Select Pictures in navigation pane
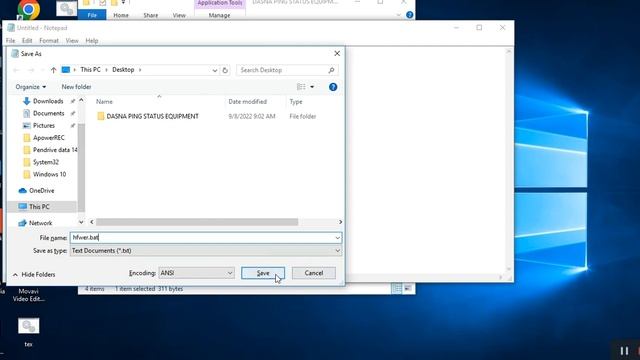640x360 pixels. pos(44,126)
